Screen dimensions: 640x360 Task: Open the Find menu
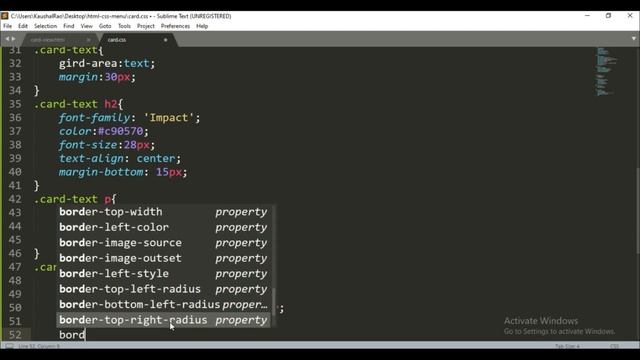coord(69,26)
